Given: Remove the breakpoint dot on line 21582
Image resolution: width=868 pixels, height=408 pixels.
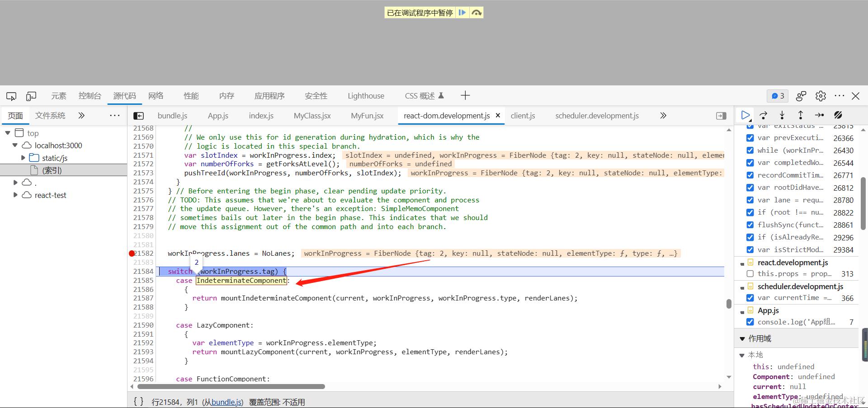Looking at the screenshot, I should pos(132,253).
